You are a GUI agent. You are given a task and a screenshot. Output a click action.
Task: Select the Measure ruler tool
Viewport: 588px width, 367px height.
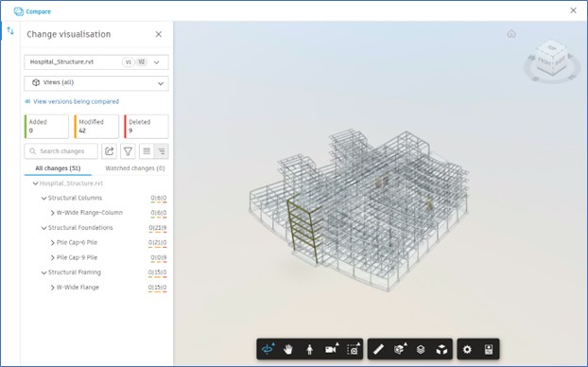(378, 349)
